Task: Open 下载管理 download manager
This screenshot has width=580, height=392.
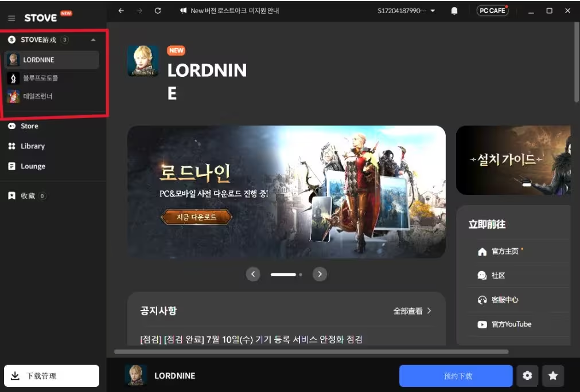Action: click(52, 376)
